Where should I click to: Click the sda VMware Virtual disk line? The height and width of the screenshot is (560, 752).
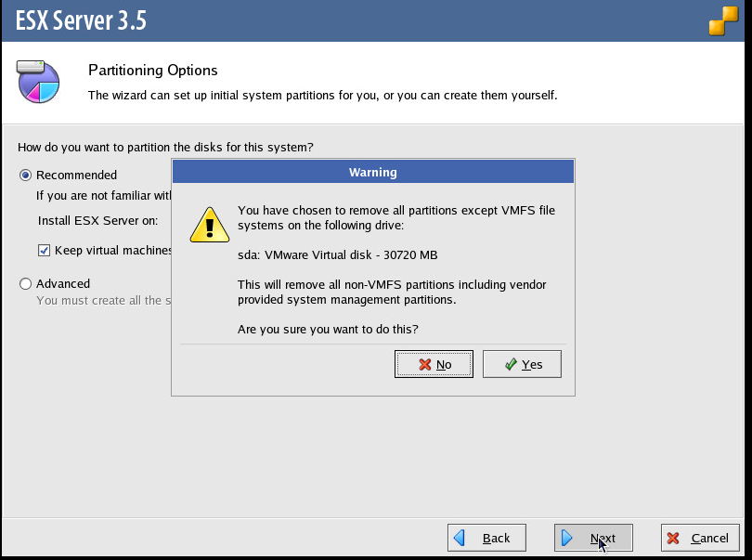337,254
